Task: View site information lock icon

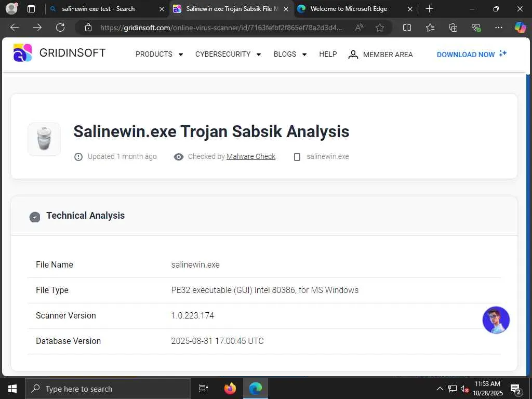Action: 88,28
